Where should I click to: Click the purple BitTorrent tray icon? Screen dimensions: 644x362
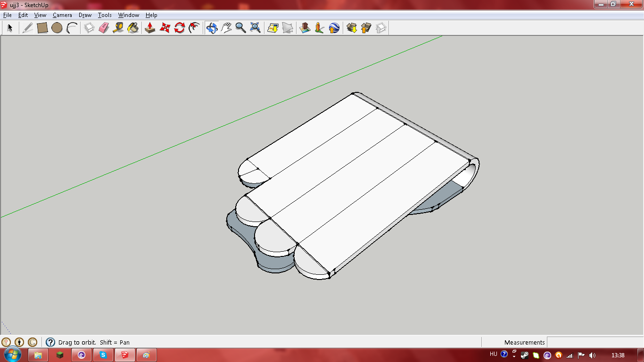[x=547, y=355]
